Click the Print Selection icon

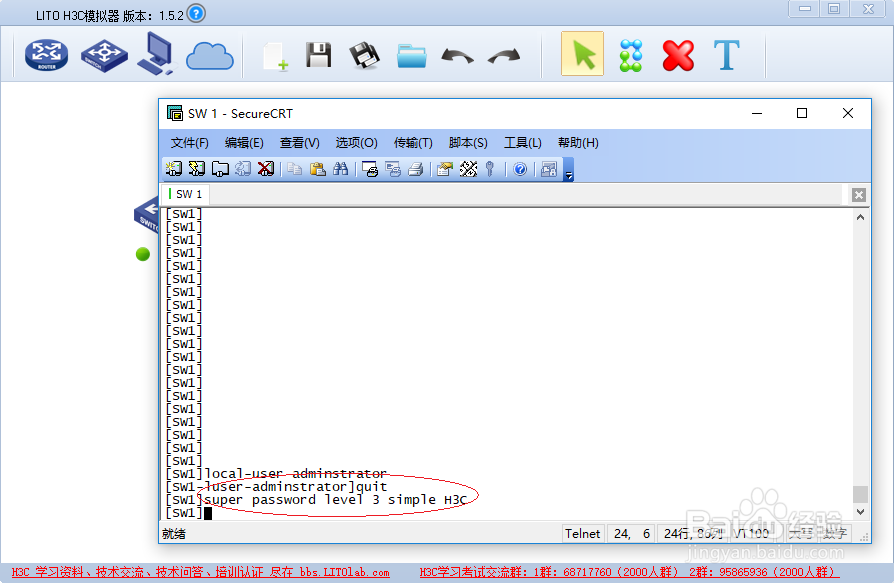pos(393,169)
